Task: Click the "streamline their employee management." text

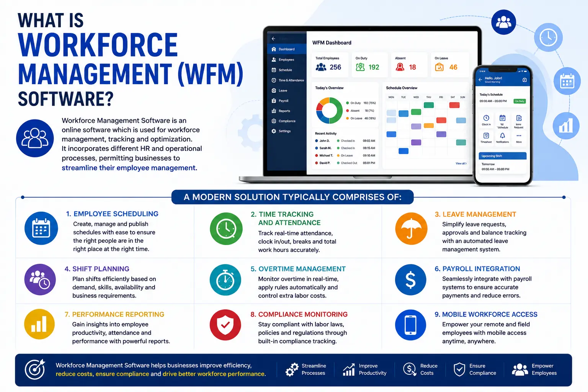Action: coord(129,168)
